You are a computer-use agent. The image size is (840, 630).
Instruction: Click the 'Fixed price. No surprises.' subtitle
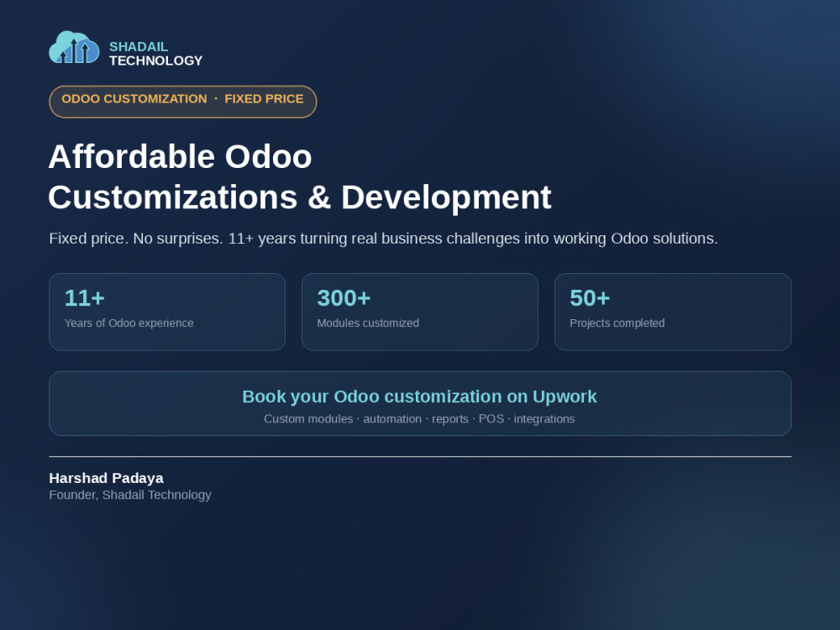(x=383, y=239)
